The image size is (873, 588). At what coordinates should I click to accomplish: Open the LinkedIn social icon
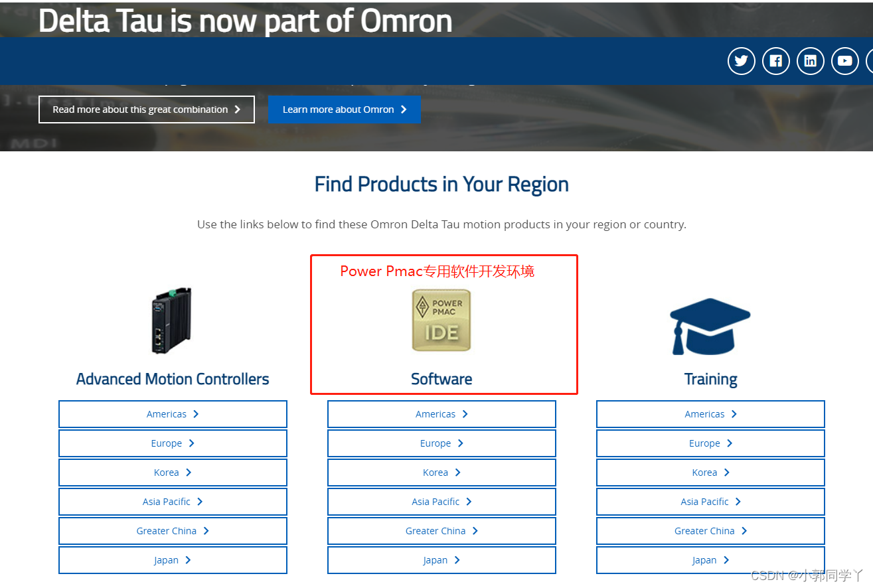[x=811, y=61]
